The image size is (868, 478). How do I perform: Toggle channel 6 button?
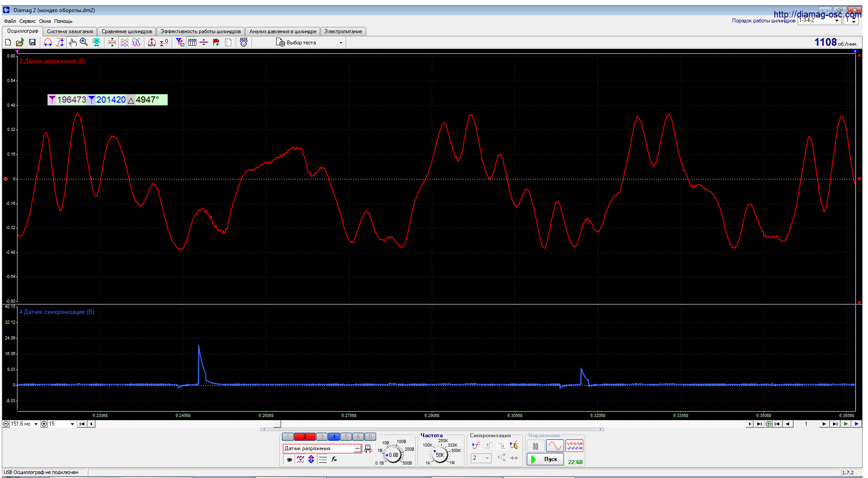(358, 437)
